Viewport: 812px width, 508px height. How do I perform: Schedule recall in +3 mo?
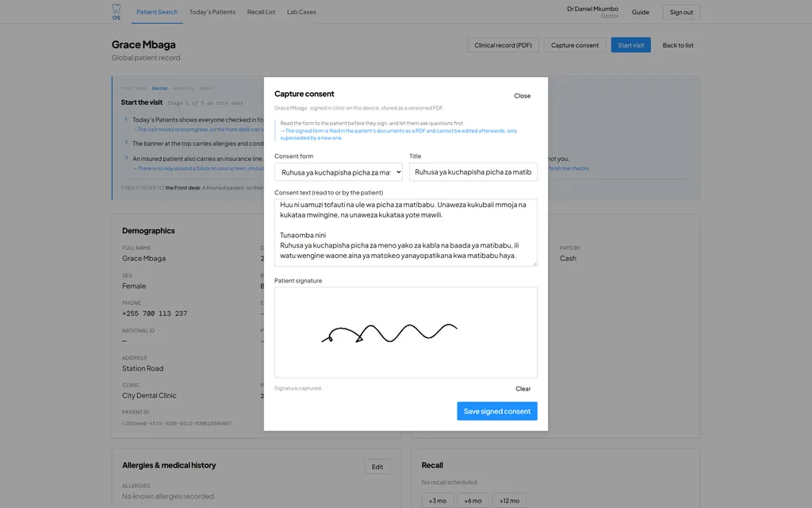click(437, 500)
